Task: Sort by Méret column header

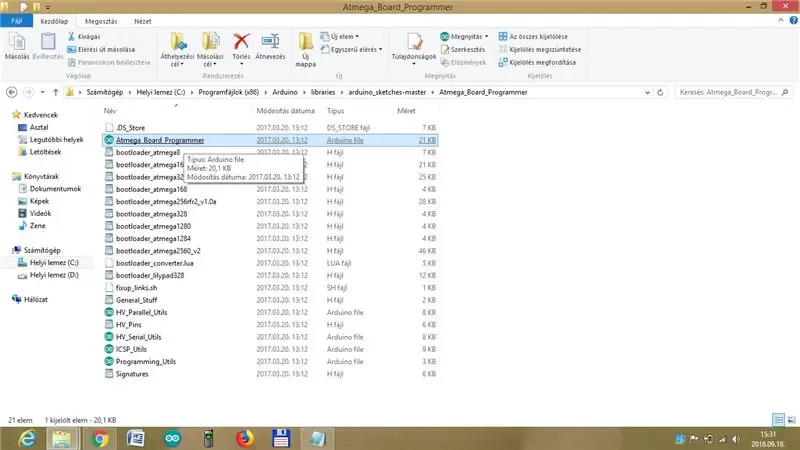Action: coord(406,111)
